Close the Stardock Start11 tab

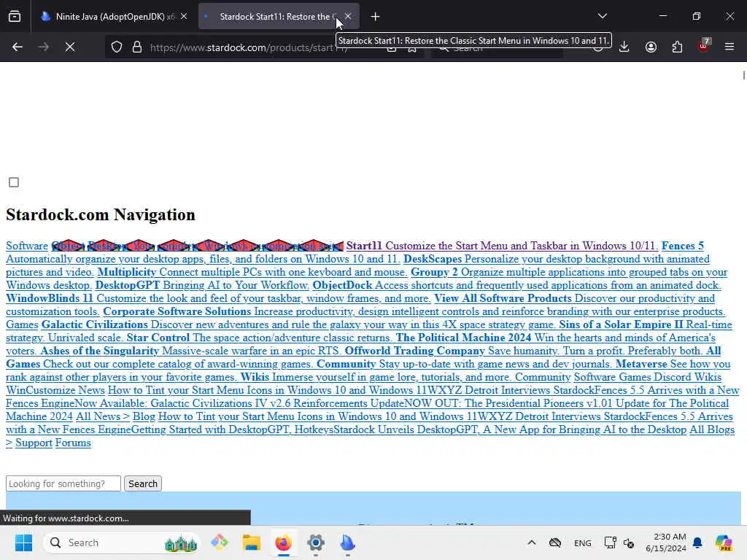pos(348,16)
